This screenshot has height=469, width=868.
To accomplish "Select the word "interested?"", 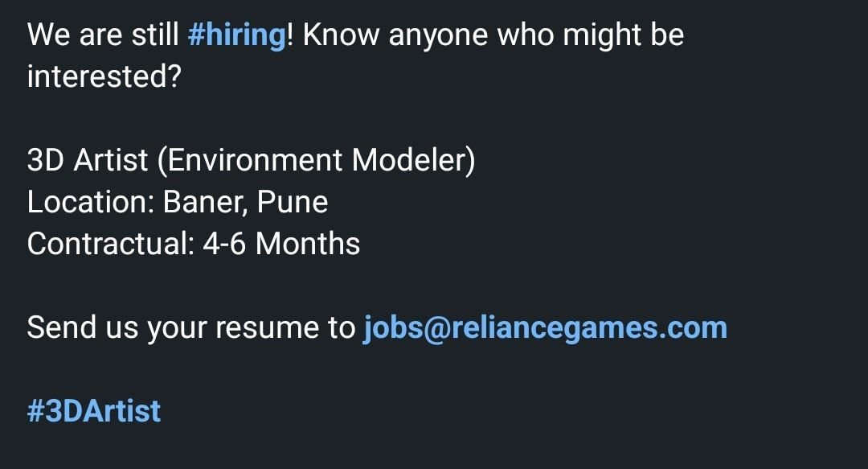I will [103, 77].
